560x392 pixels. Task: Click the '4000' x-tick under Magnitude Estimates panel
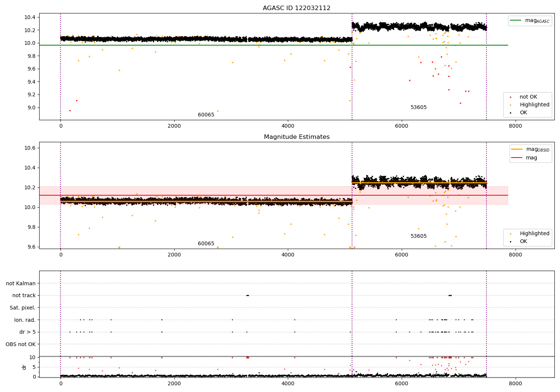tap(288, 255)
